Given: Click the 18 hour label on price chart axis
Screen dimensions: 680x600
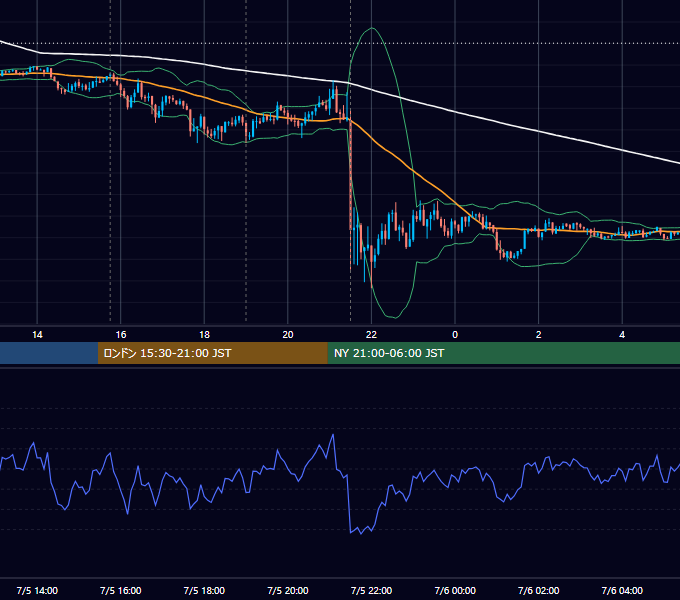Looking at the screenshot, I should tap(204, 335).
